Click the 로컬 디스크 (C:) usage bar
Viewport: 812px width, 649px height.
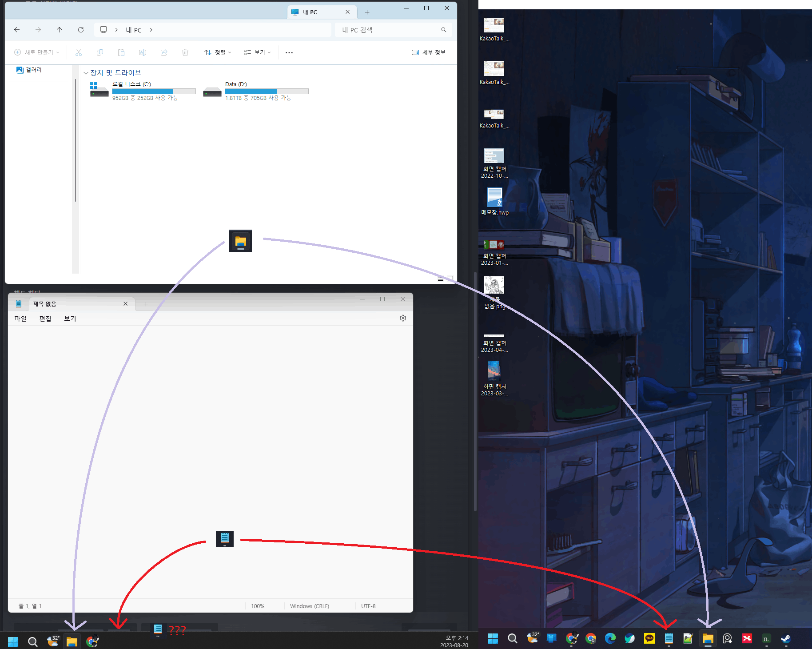click(x=154, y=91)
